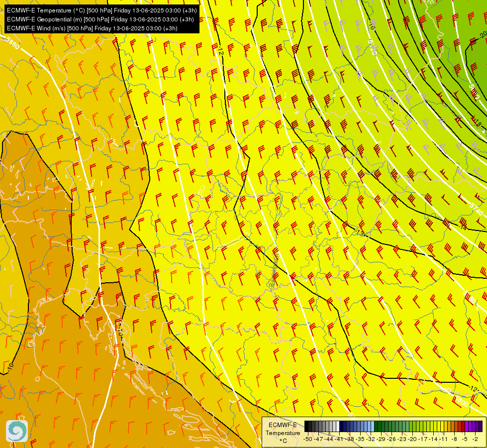Click the 'ECMWF-E Temperature °C' legend title
This screenshot has height=448, width=487.
pyautogui.click(x=283, y=433)
